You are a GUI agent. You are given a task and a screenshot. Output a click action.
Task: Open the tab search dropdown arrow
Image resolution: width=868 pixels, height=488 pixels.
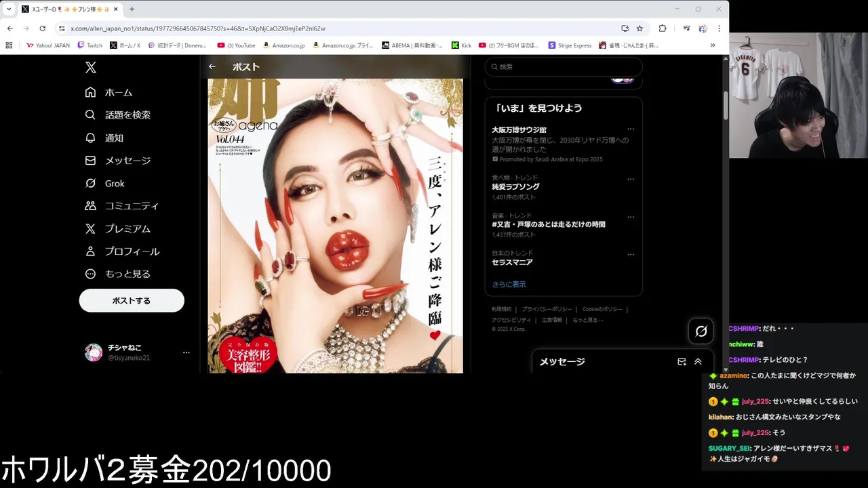9,9
